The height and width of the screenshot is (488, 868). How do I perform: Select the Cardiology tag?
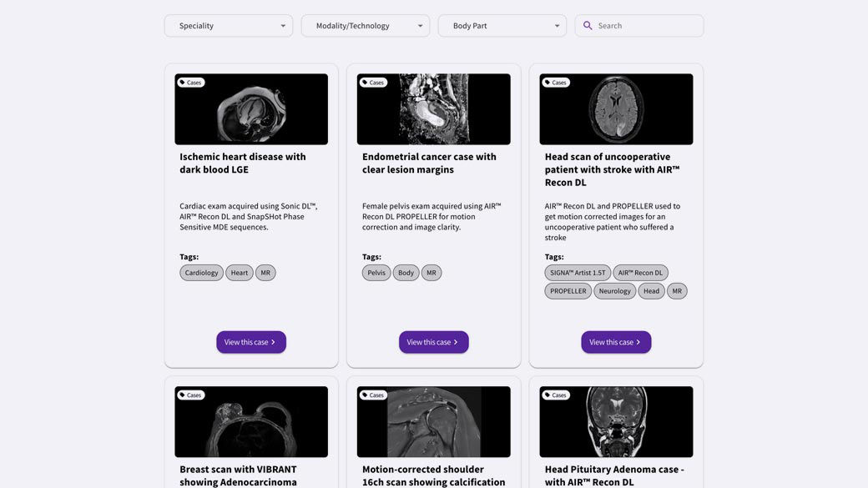pos(201,273)
